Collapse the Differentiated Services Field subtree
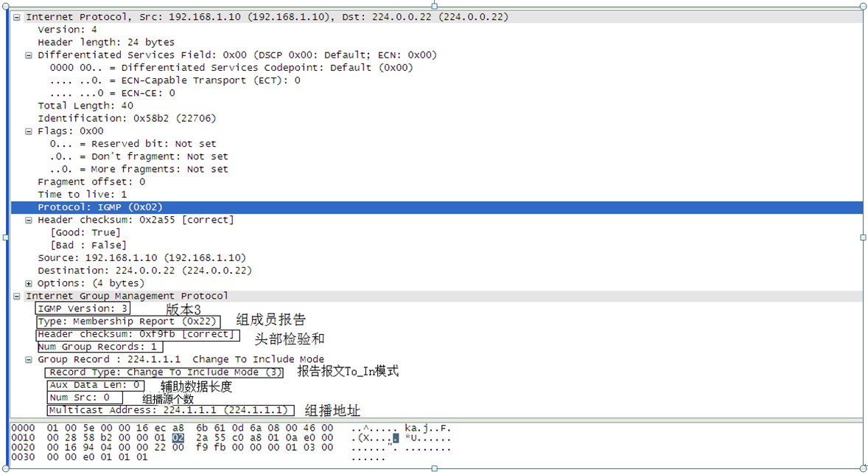 [x=27, y=55]
